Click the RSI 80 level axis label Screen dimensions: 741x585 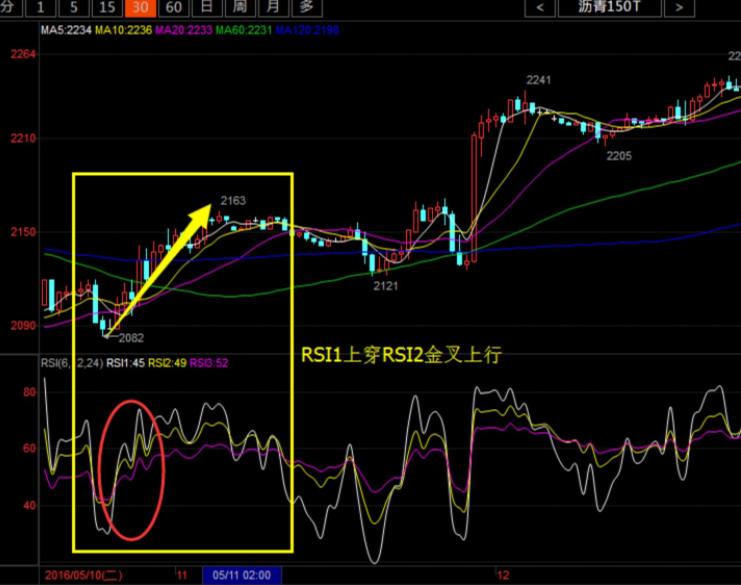pos(29,392)
